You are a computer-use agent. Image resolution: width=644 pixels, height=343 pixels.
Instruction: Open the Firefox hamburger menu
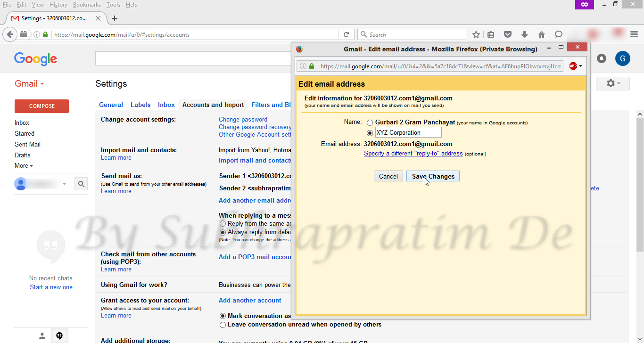tap(634, 34)
